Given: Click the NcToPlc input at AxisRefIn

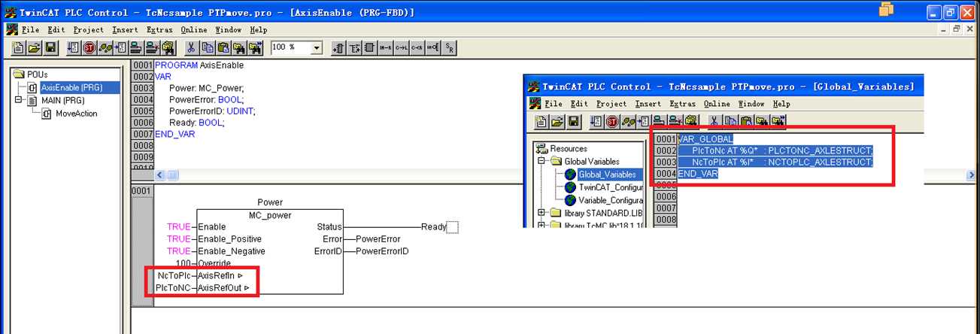Looking at the screenshot, I should tap(173, 275).
